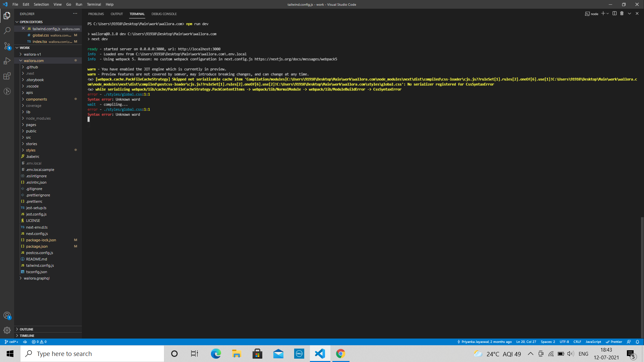Viewport: 644px width, 362px height.
Task: Open the Search view in activity bar
Action: (7, 31)
